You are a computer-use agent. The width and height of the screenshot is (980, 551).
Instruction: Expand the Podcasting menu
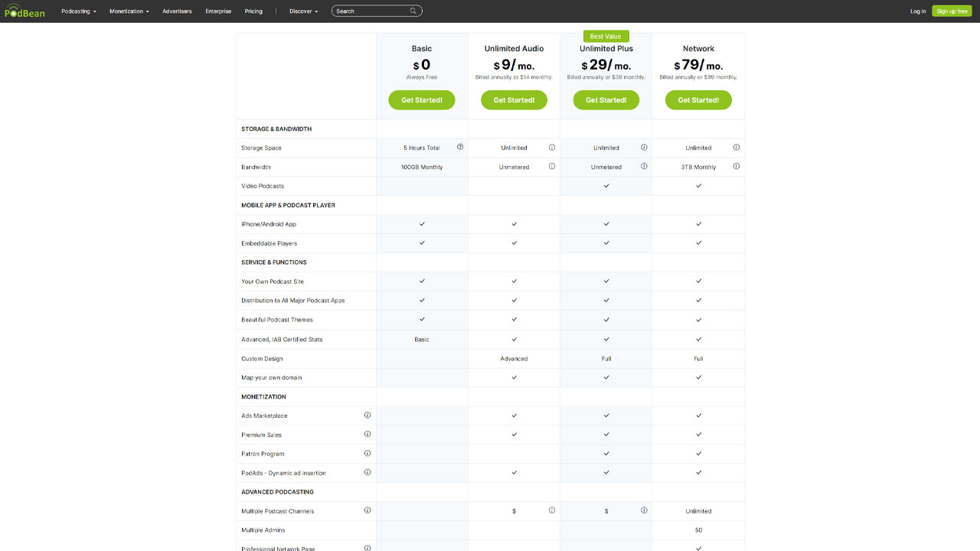(79, 11)
